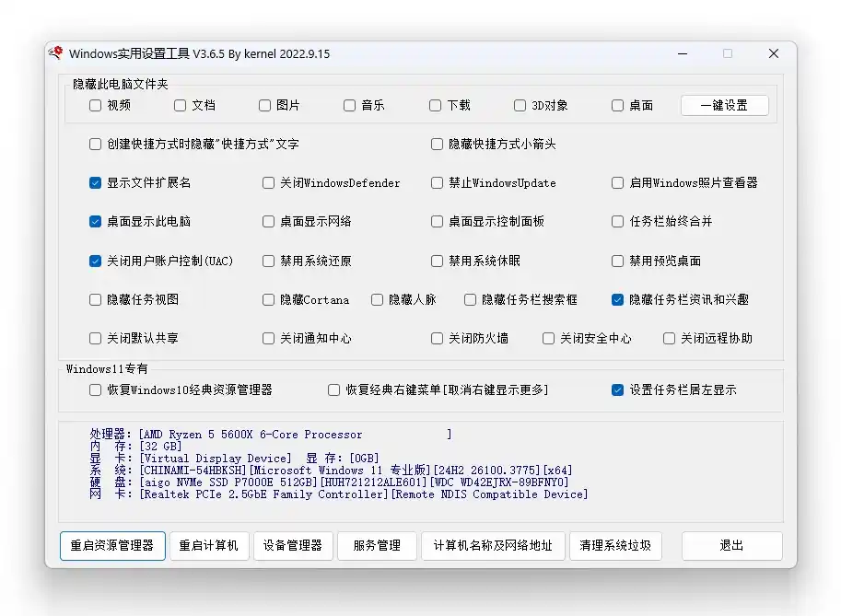
Task: Click the Virtual Display Device text
Action: [x=215, y=459]
